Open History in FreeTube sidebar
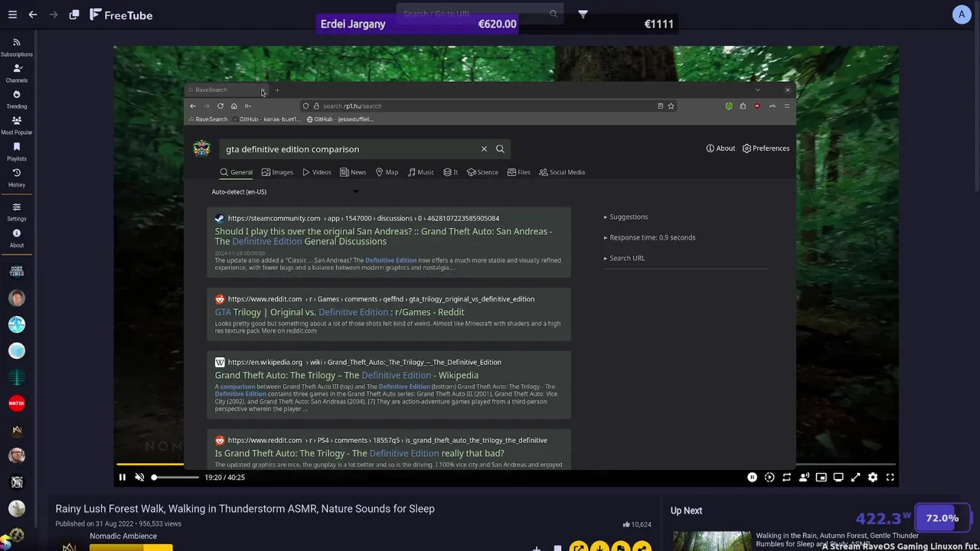This screenshot has width=980, height=551. 17,177
